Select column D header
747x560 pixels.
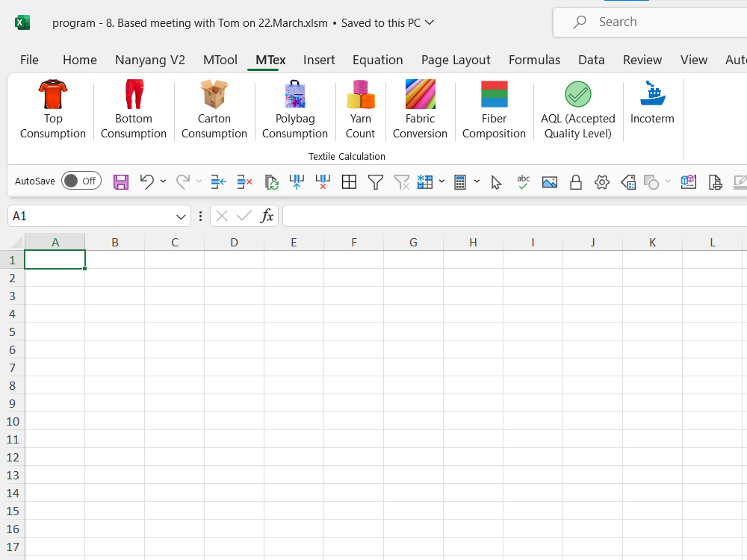(234, 242)
